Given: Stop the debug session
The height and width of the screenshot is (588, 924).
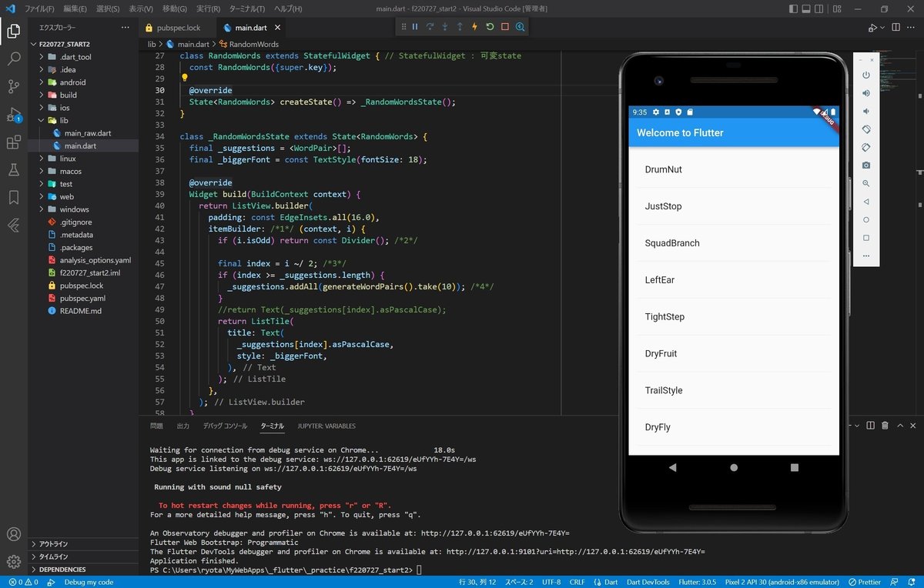Looking at the screenshot, I should tap(505, 27).
